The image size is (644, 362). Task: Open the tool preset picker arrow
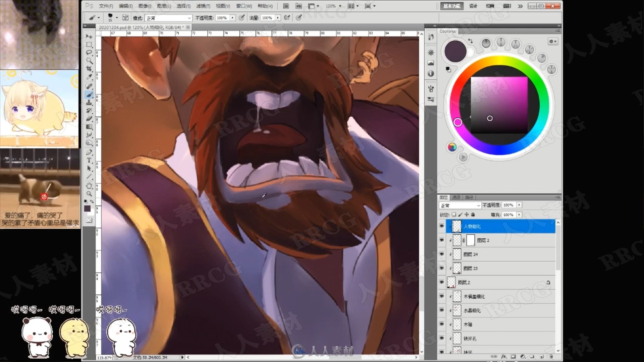coord(99,18)
